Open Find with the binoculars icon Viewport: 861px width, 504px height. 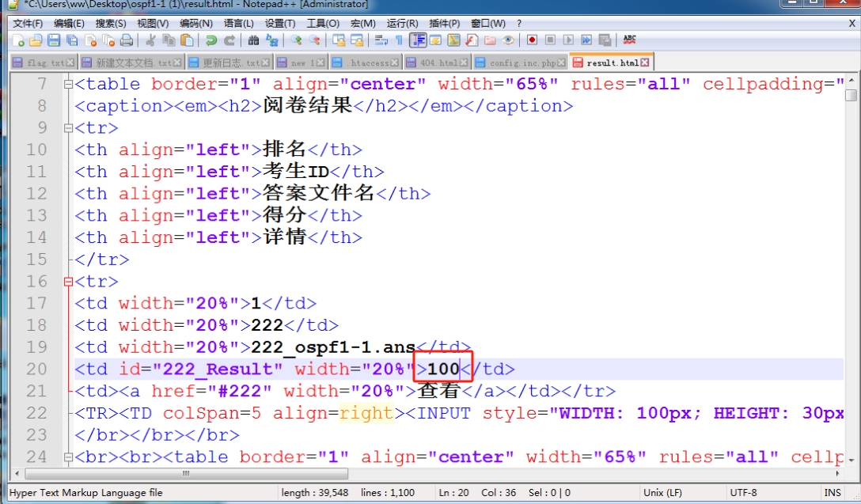[x=253, y=40]
